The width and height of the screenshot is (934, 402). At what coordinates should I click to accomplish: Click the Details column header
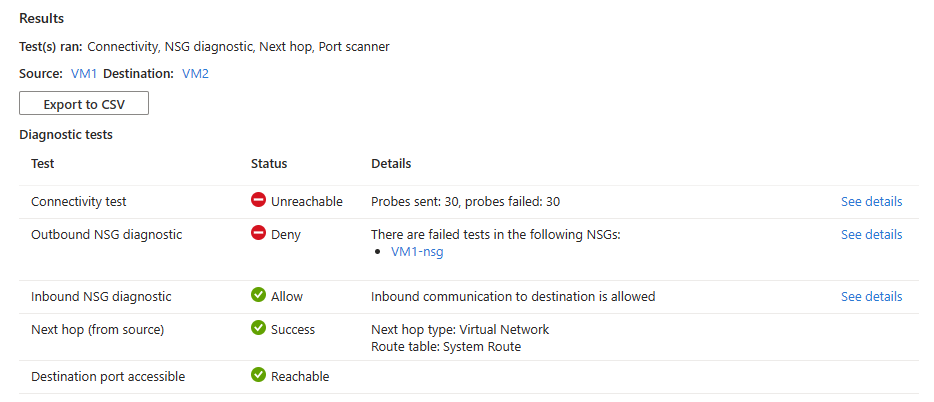point(391,164)
